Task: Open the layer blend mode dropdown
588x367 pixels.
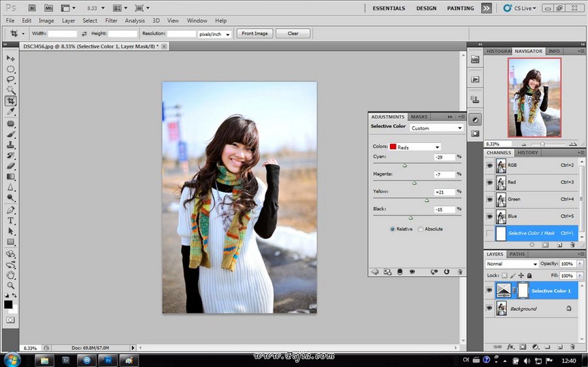Action: (512, 264)
